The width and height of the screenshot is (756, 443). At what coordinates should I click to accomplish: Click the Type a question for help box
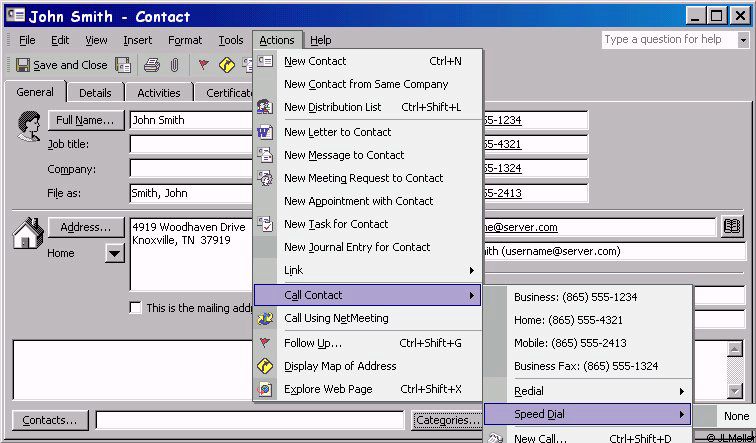(669, 40)
